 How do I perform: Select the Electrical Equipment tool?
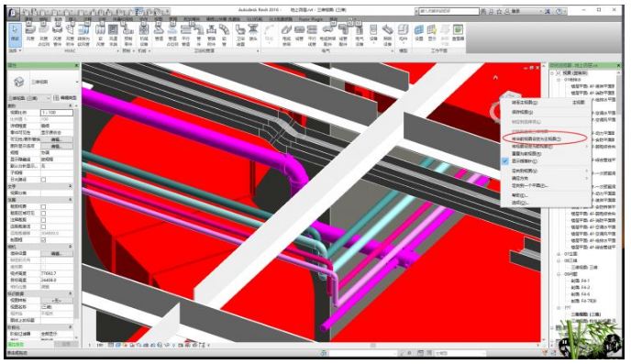click(359, 35)
